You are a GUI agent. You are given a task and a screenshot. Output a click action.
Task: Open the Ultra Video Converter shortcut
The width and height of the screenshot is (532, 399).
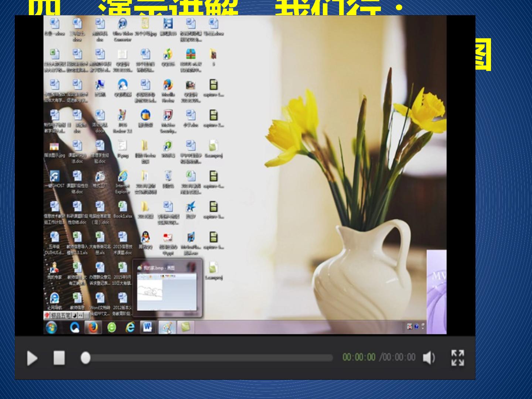[x=123, y=30]
